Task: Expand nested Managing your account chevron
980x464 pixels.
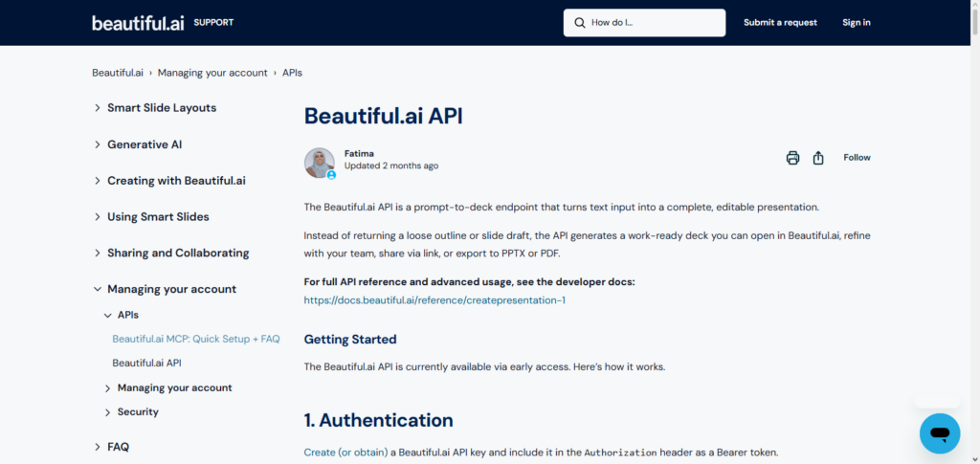Action: tap(107, 387)
